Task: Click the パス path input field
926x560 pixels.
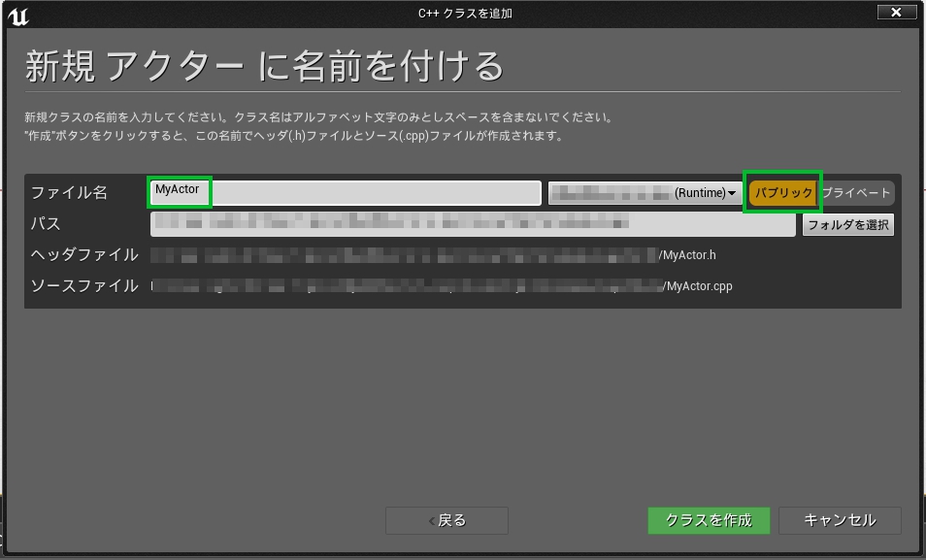Action: 473,224
